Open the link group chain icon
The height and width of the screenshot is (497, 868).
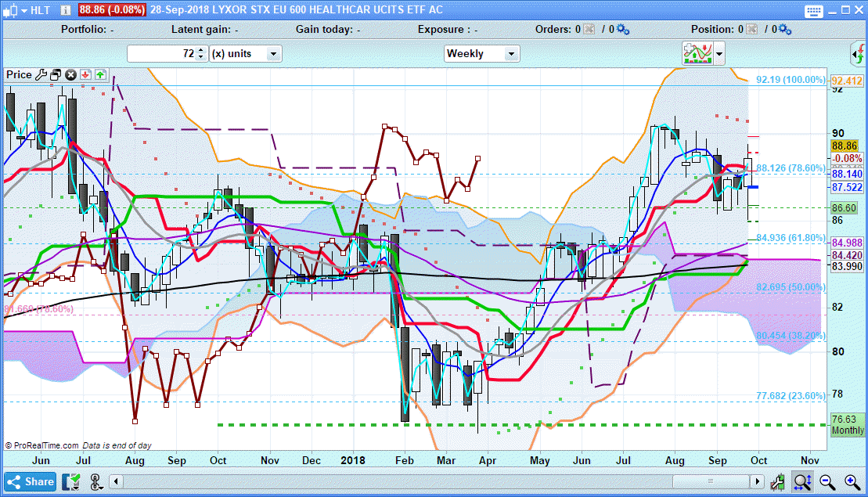pos(95,482)
